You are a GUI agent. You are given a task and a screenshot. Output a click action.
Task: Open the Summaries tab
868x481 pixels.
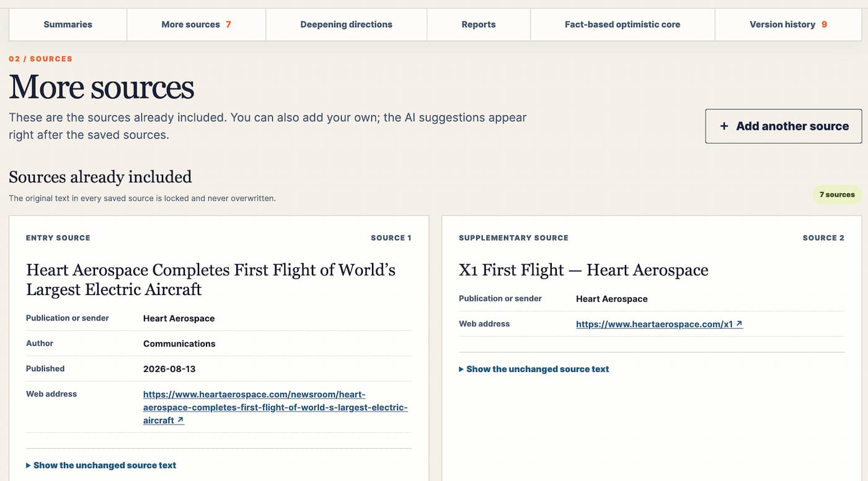click(x=68, y=25)
